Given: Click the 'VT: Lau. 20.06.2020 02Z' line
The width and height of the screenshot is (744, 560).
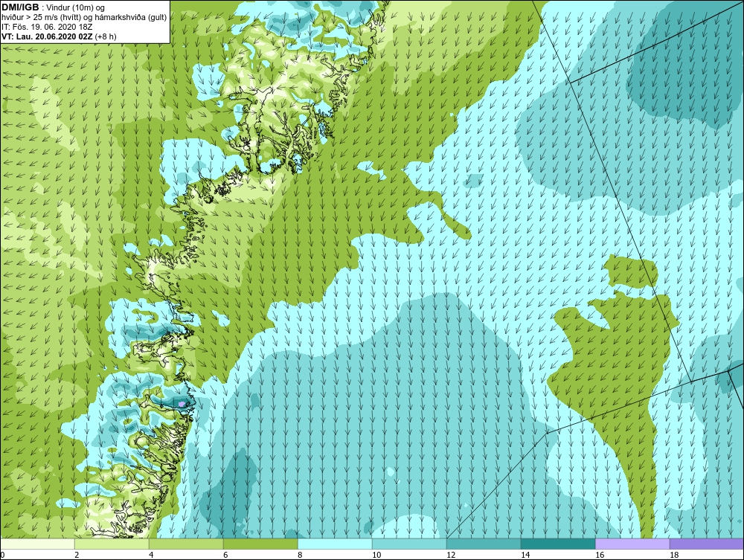Looking at the screenshot, I should pyautogui.click(x=48, y=36).
